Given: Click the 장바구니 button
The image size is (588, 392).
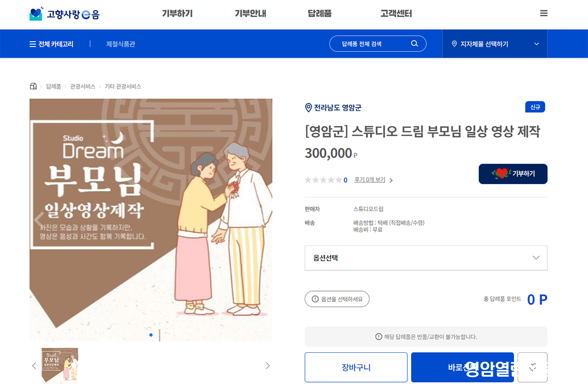Looking at the screenshot, I should (356, 367).
